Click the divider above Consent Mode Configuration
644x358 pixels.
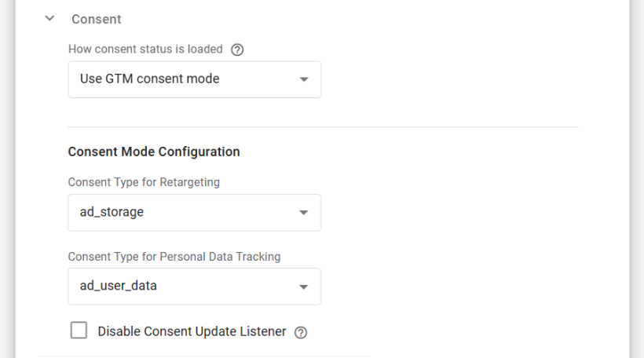pyautogui.click(x=323, y=127)
